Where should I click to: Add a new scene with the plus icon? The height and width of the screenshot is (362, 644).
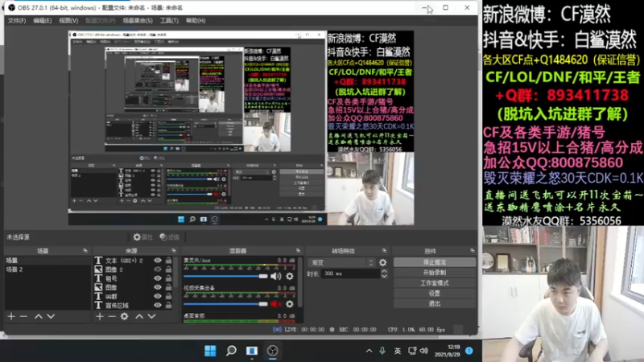click(11, 316)
